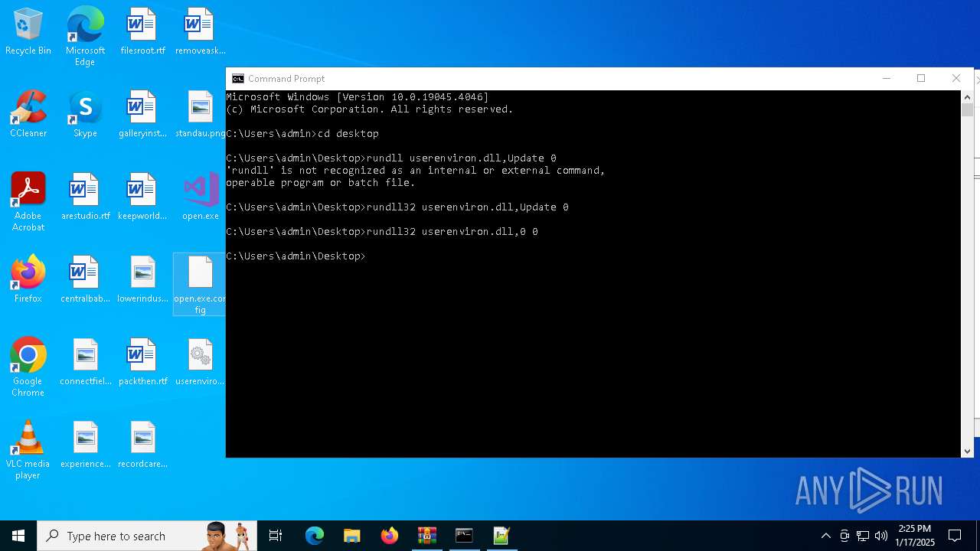Image resolution: width=980 pixels, height=551 pixels.
Task: Show hidden system tray icons
Action: click(825, 536)
